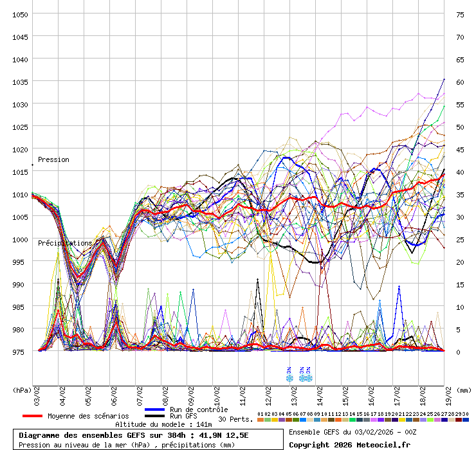
Task: Click the 19/02 date label on axis
Action: pos(448,393)
